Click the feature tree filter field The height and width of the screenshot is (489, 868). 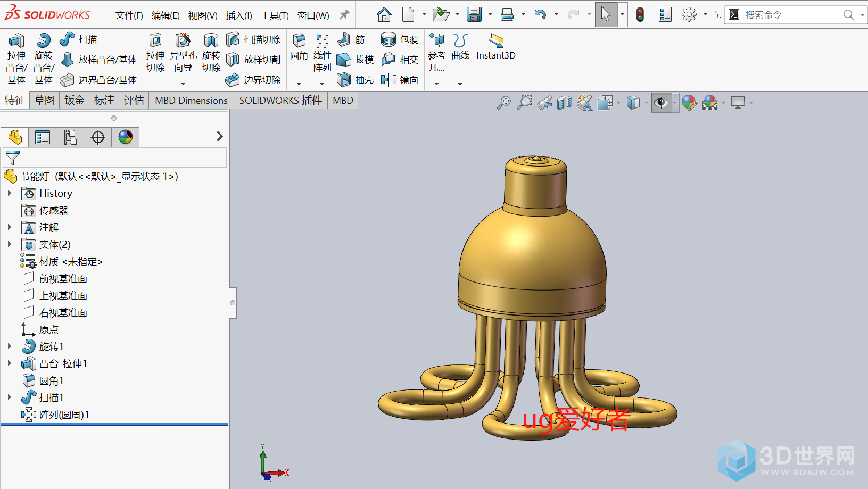pos(115,158)
